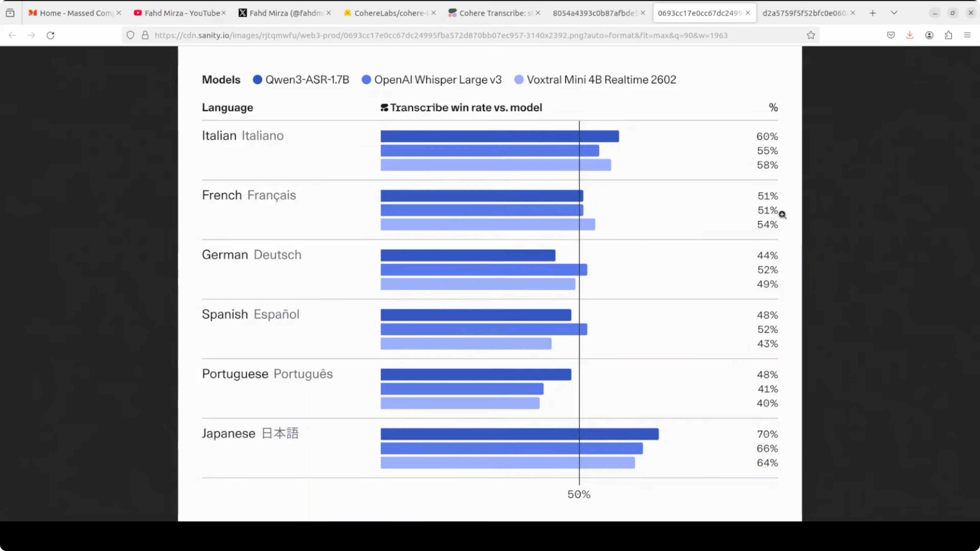Switch to Cohere Transcribe tab
Screen dimensions: 980x551
491,13
